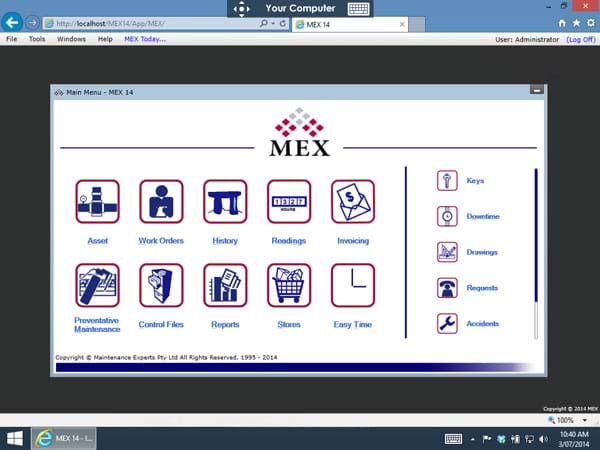Click the Windows Start button
The image size is (600, 450).
(x=15, y=439)
